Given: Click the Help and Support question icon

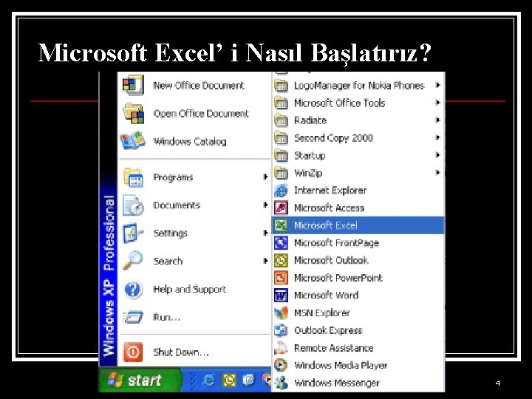Looking at the screenshot, I should (133, 290).
